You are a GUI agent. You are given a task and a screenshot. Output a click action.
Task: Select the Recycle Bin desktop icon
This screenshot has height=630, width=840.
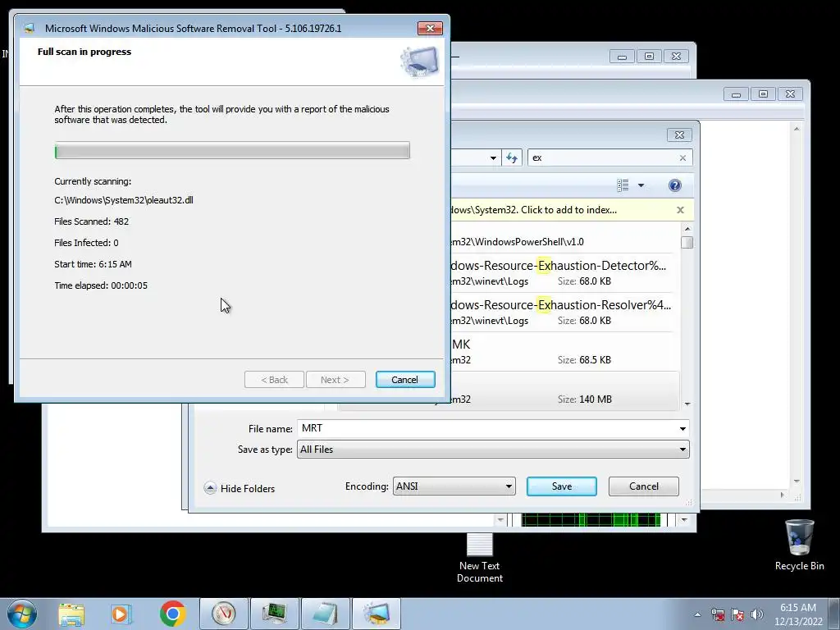click(799, 546)
